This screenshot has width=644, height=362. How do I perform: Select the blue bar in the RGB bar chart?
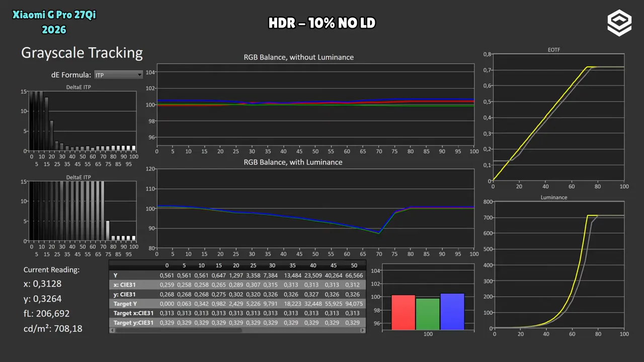pyautogui.click(x=452, y=312)
